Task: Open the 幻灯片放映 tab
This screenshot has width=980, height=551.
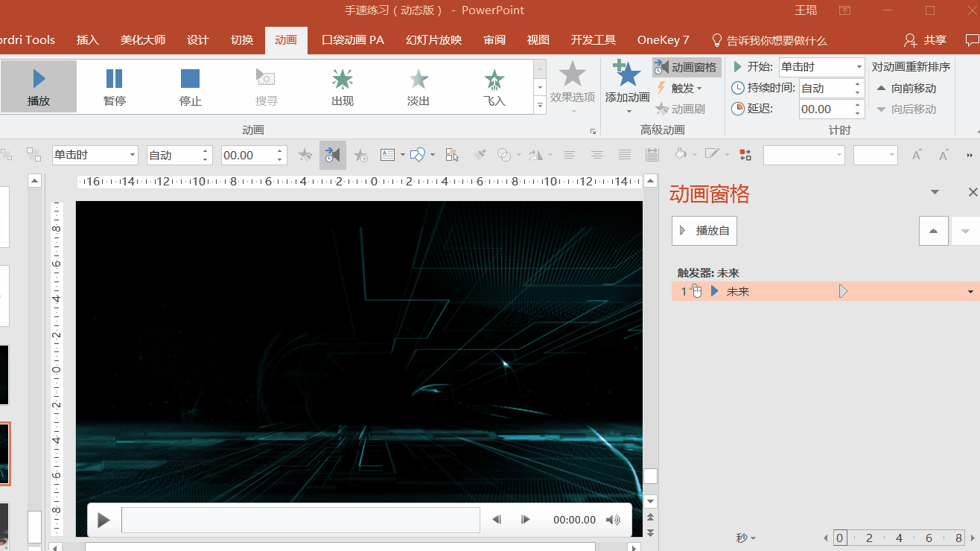Action: coord(434,40)
